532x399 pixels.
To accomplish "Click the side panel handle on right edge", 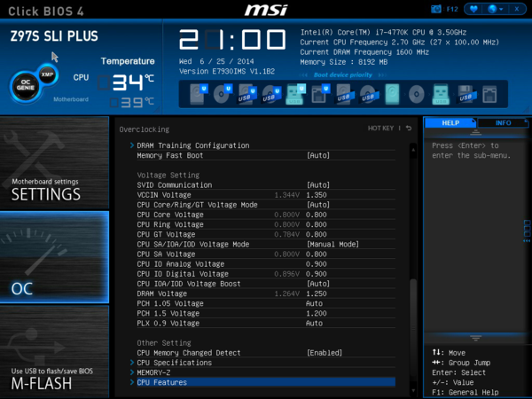I will tap(527, 231).
